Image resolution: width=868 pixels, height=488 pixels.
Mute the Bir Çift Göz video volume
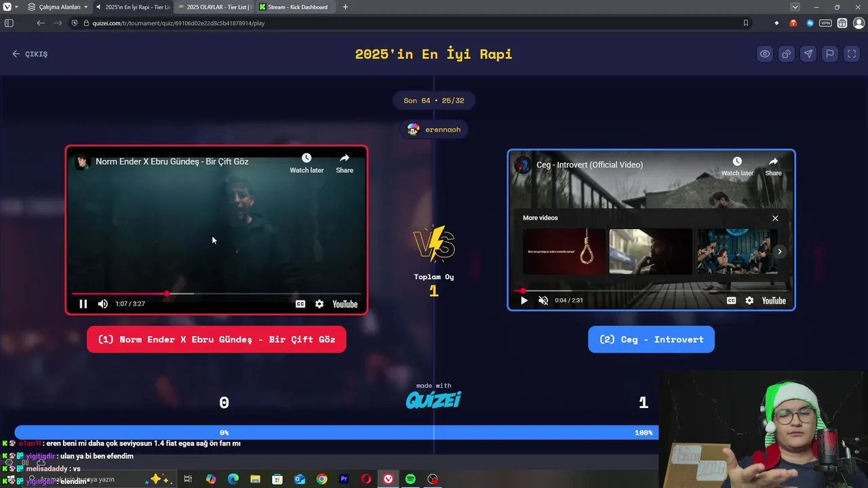[102, 304]
